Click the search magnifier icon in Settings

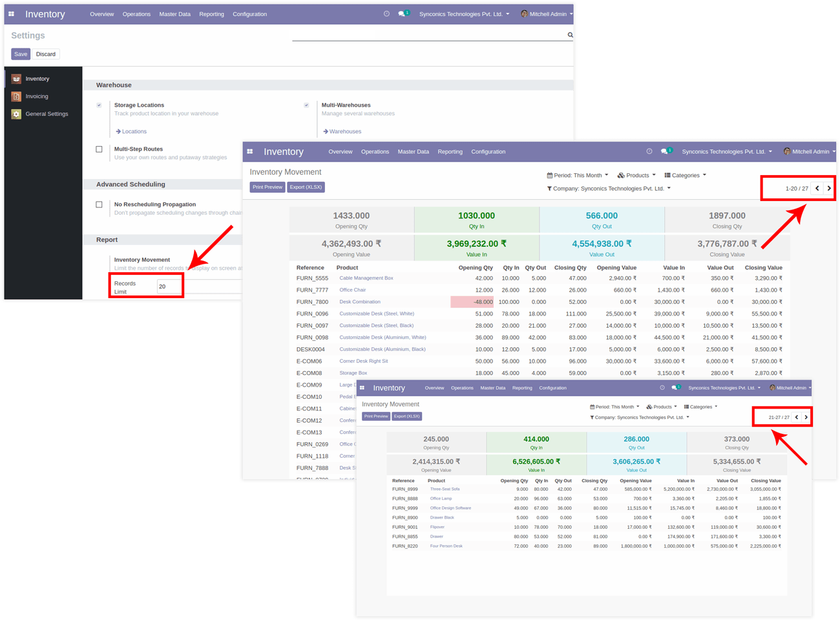pos(570,35)
